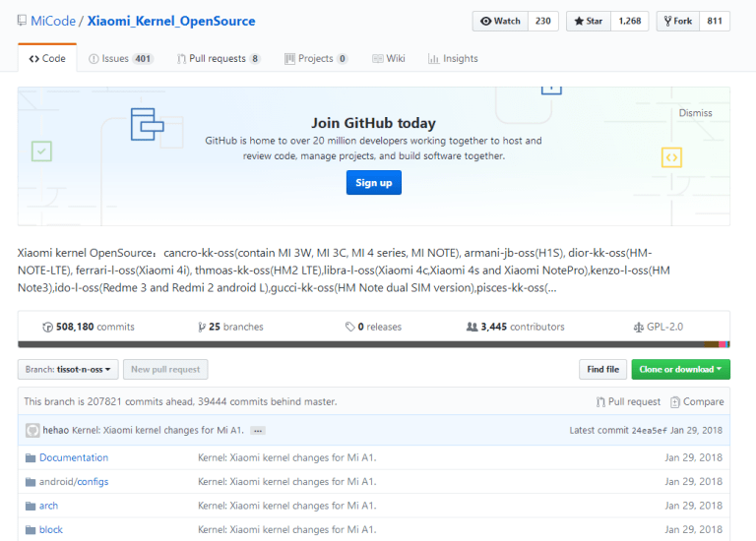Dismiss the Join GitHub banner
756x541 pixels.
(x=695, y=113)
